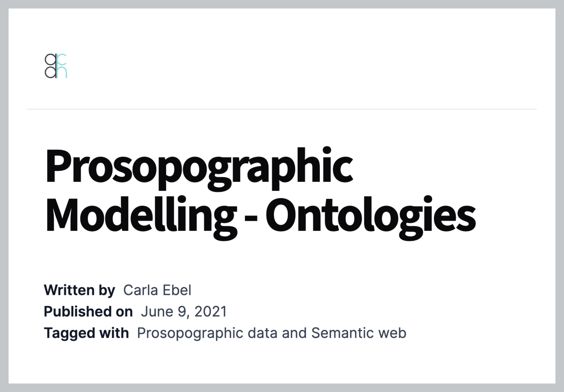
Task: Click the horizontal divider line below the logo
Action: pyautogui.click(x=282, y=109)
